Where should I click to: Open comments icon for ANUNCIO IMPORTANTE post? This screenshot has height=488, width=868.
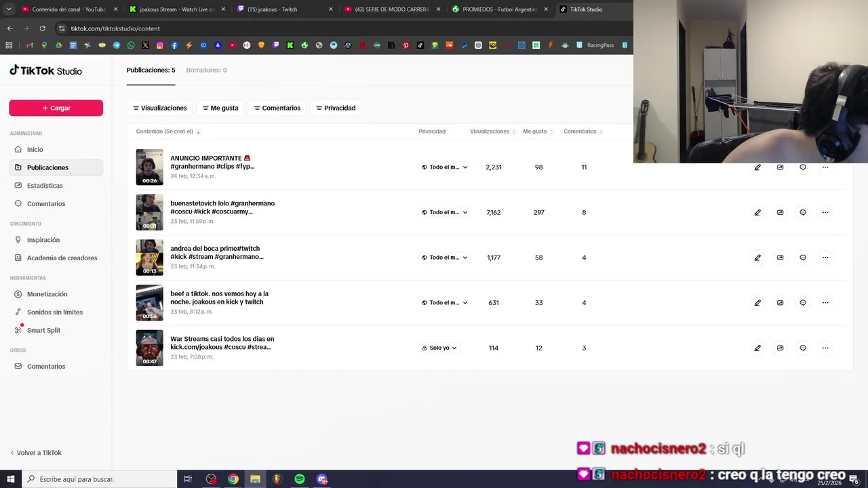click(803, 167)
